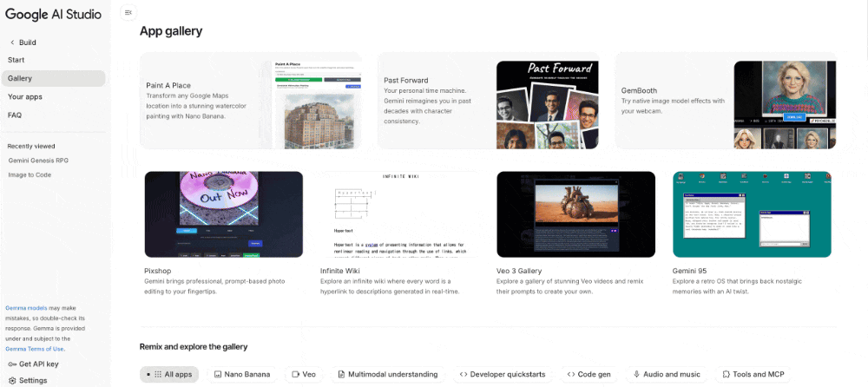Select the Tools and MCP filter chip
This screenshot has width=868, height=387.
tap(752, 374)
